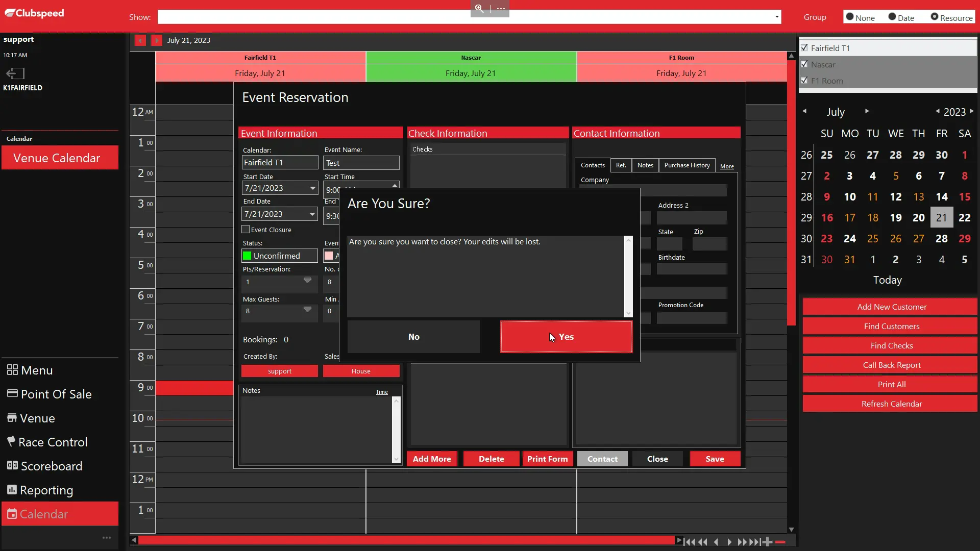
Task: Click the Find Customers button
Action: click(890, 326)
